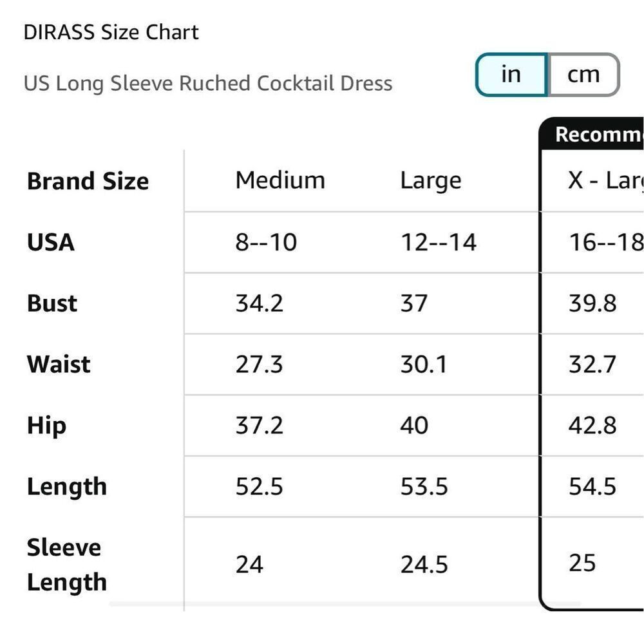Click the Medium bust value 34.2
644x644 pixels.
(x=259, y=303)
